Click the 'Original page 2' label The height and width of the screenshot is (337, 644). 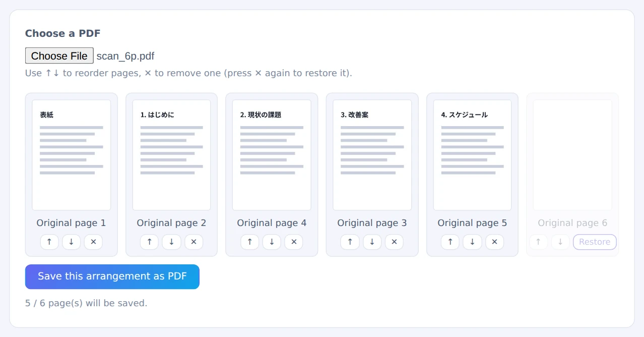click(171, 223)
